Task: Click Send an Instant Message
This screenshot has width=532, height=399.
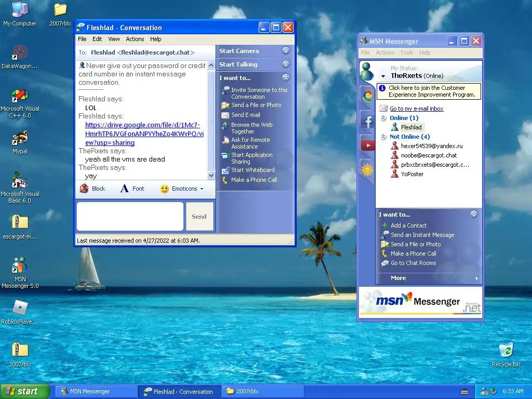Action: click(x=422, y=235)
